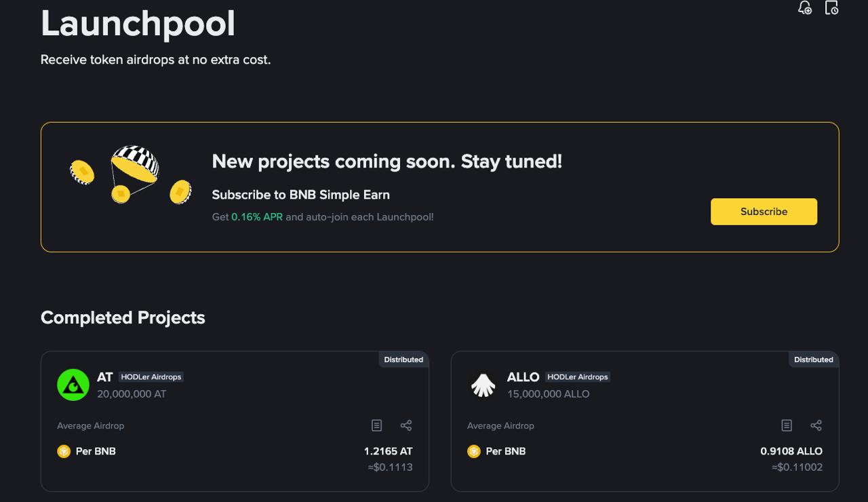
Task: Click the 0.9108 ALLO airdrop value
Action: [791, 451]
